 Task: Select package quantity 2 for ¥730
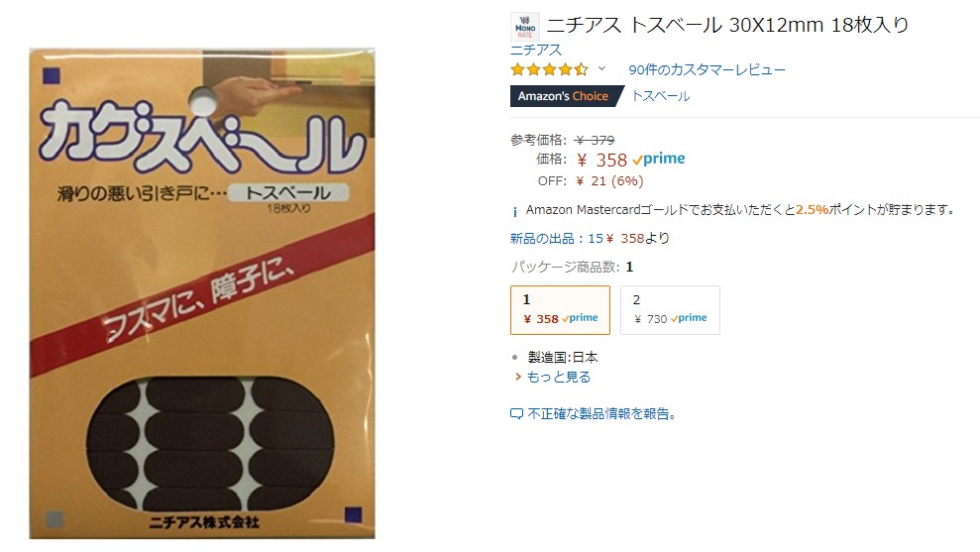[670, 310]
